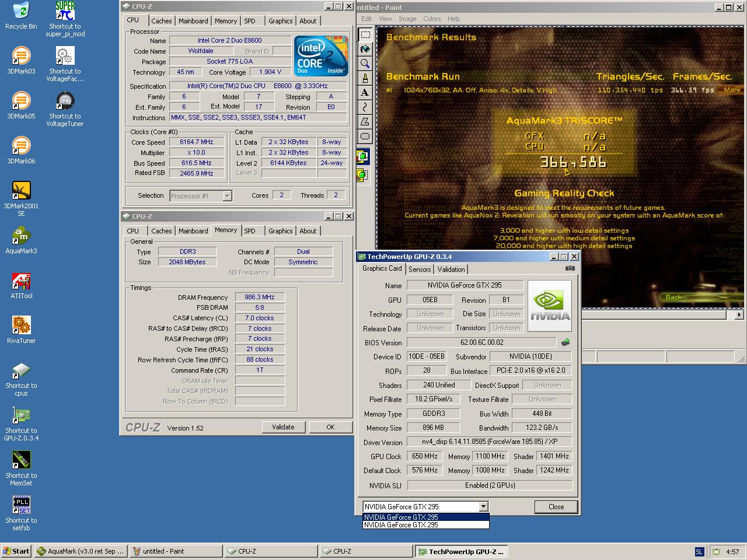The height and width of the screenshot is (560, 747).
Task: Click the Close button in GPU-Z
Action: (556, 507)
